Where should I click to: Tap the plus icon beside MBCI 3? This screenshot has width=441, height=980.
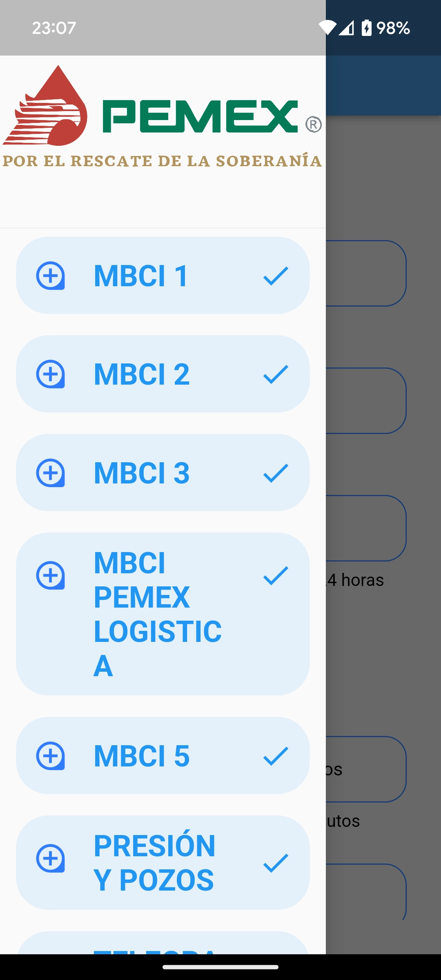[x=51, y=473]
